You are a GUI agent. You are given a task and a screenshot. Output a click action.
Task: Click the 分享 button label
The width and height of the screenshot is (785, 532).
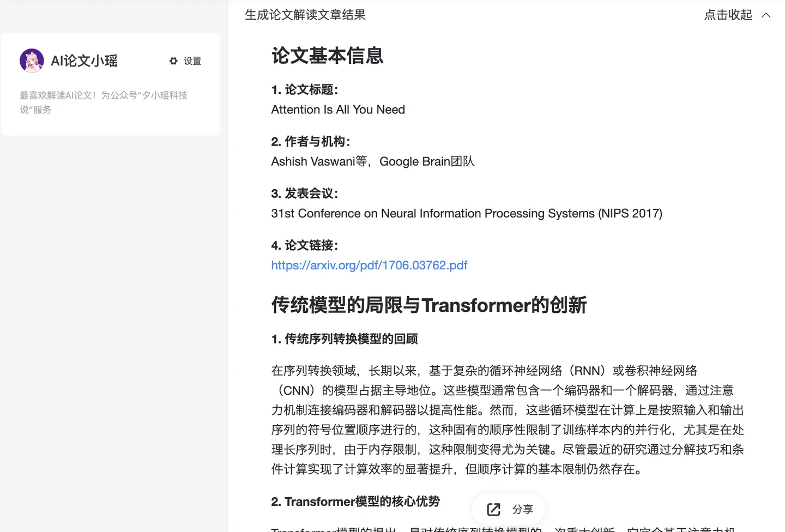tap(522, 509)
